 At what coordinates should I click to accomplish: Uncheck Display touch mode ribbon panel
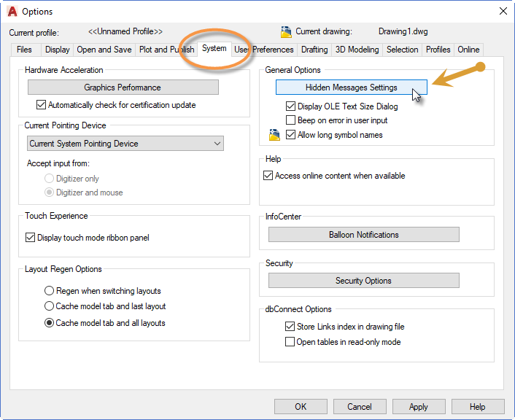point(31,237)
